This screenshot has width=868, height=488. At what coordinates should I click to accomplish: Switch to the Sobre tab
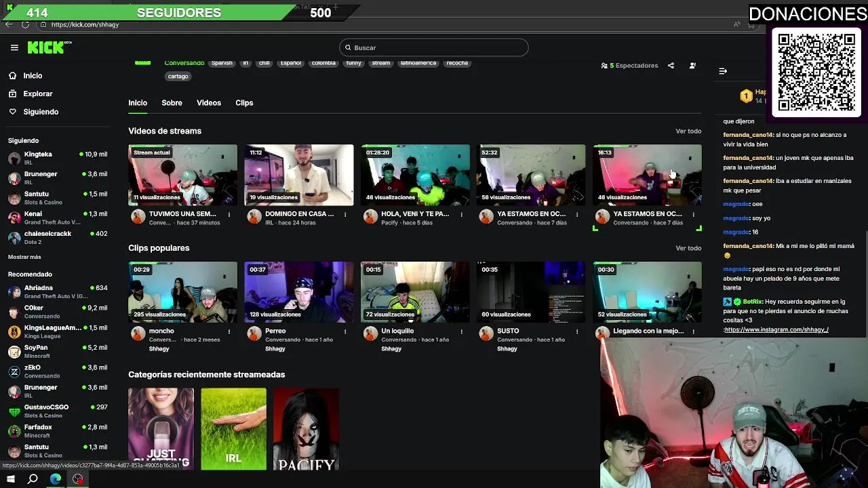(172, 103)
